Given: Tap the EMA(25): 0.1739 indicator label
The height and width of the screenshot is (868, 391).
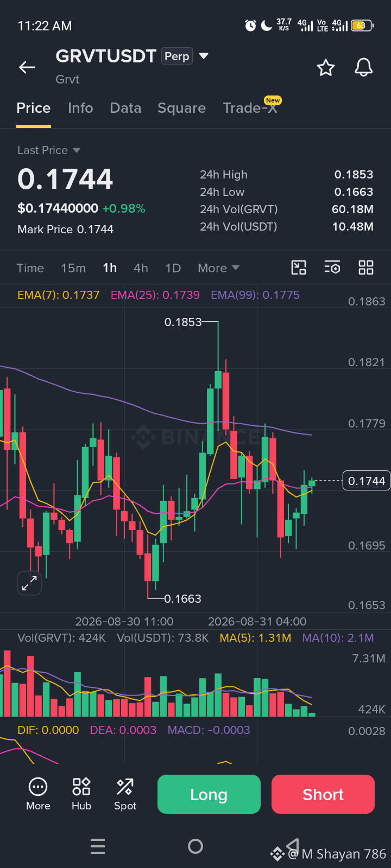Looking at the screenshot, I should point(155,295).
